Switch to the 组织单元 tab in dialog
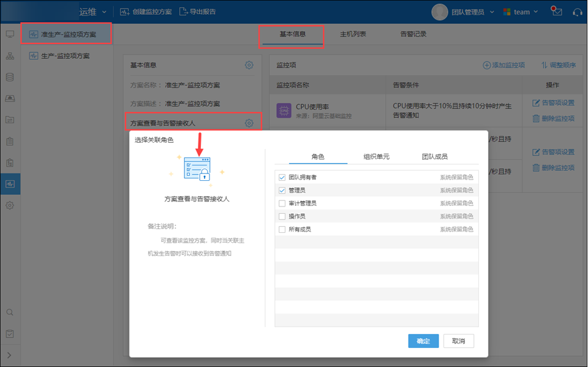 pos(375,157)
